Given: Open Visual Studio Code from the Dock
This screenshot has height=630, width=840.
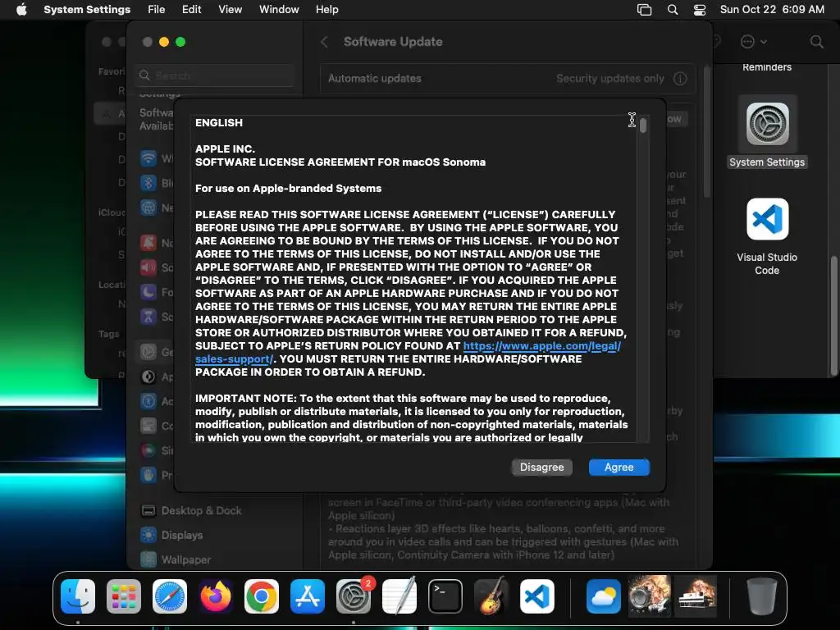Looking at the screenshot, I should [537, 596].
